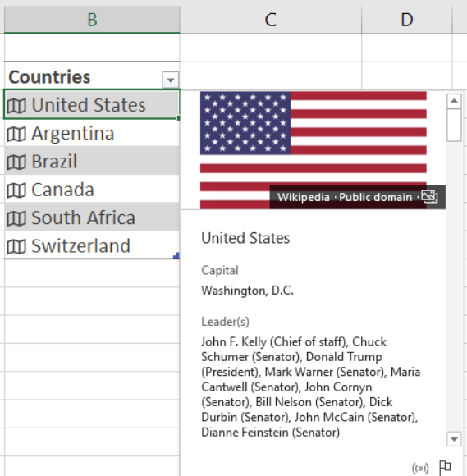Select column D header
467x476 pixels.
407,20
